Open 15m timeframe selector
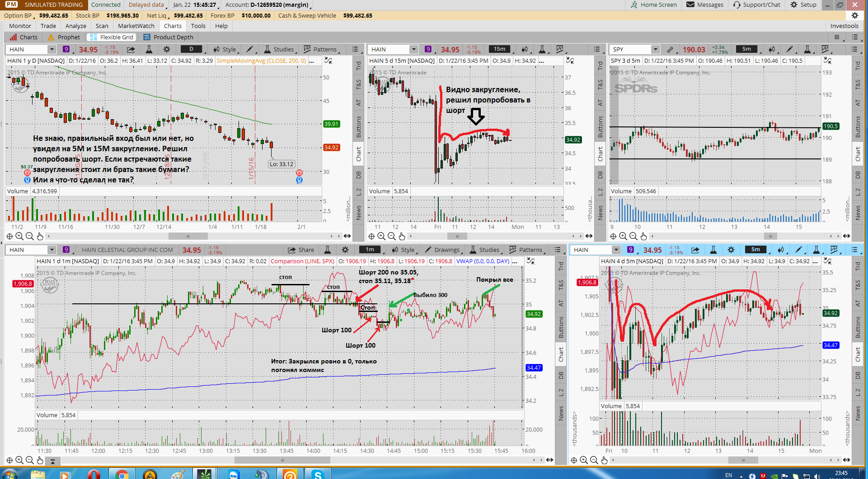The width and height of the screenshot is (868, 479). tap(499, 49)
